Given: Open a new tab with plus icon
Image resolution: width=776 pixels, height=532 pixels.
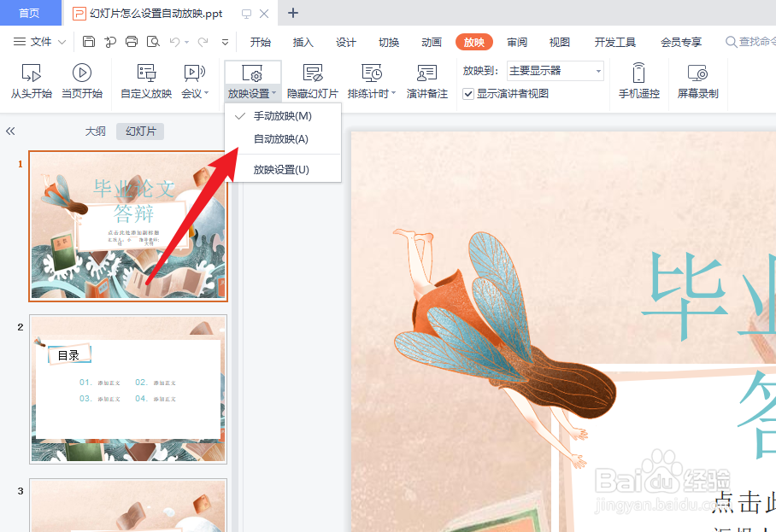Looking at the screenshot, I should click(293, 13).
